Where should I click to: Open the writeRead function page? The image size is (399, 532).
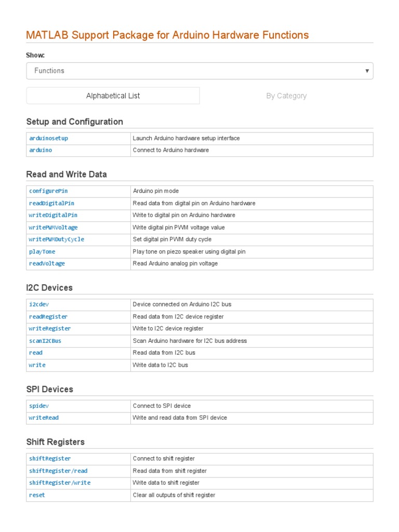44,418
